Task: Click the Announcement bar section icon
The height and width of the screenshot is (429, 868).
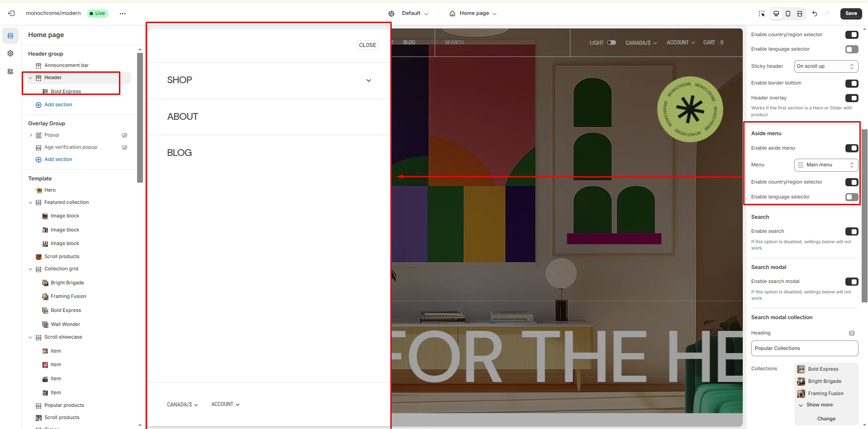Action: click(x=38, y=66)
